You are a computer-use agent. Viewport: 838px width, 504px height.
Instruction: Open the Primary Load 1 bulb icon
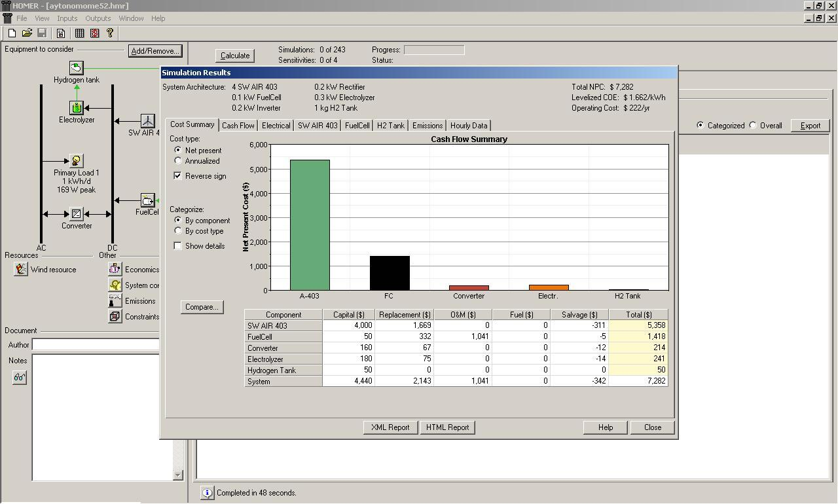pyautogui.click(x=77, y=160)
